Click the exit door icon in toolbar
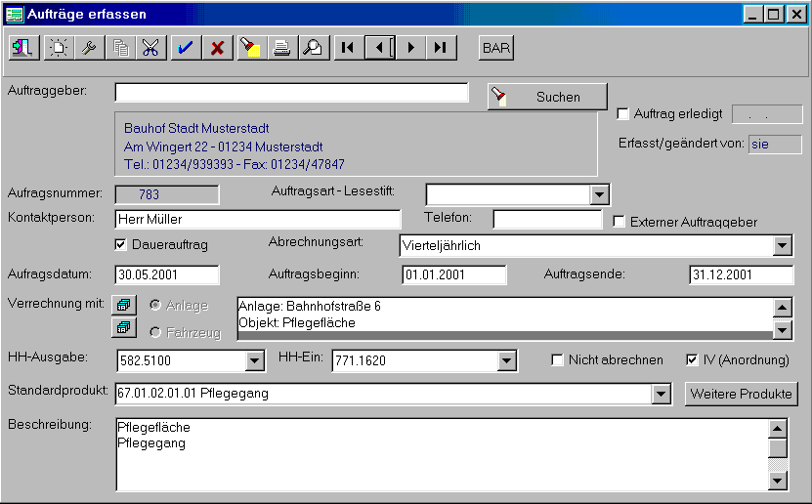The height and width of the screenshot is (504, 812). click(x=23, y=48)
